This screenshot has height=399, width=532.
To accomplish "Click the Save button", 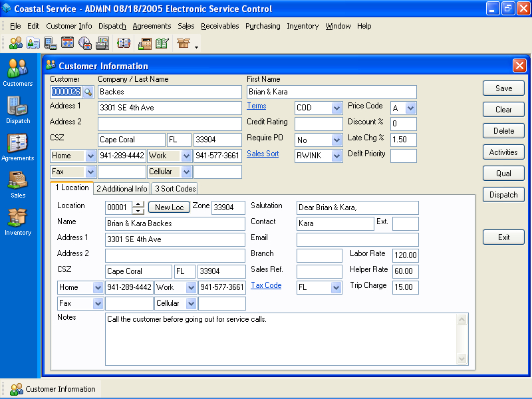I will pos(503,88).
